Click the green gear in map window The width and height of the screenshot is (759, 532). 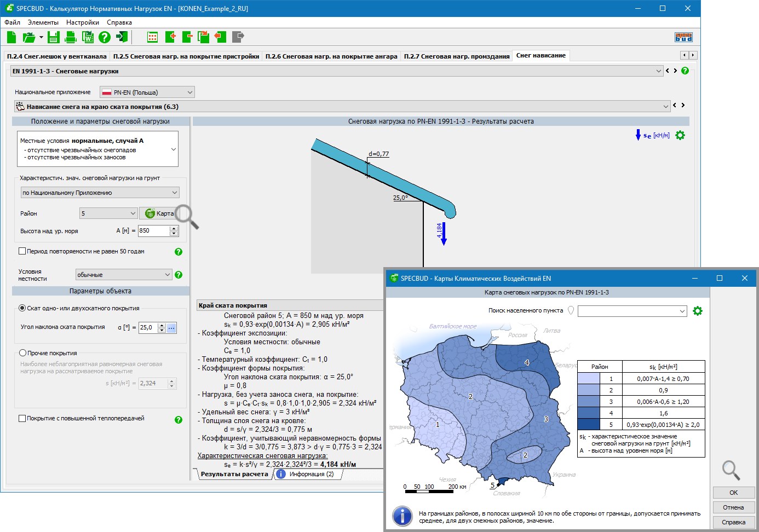(x=697, y=311)
